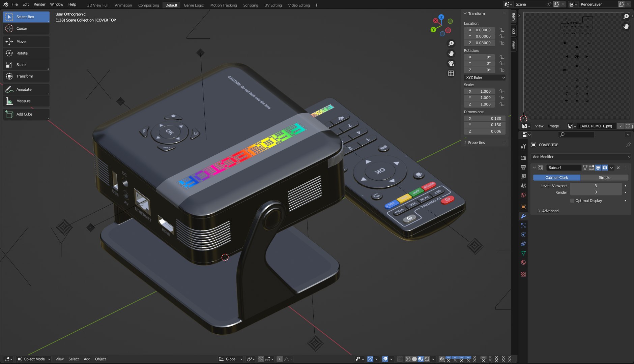
Task: Pick the Scale tool
Action: point(26,64)
